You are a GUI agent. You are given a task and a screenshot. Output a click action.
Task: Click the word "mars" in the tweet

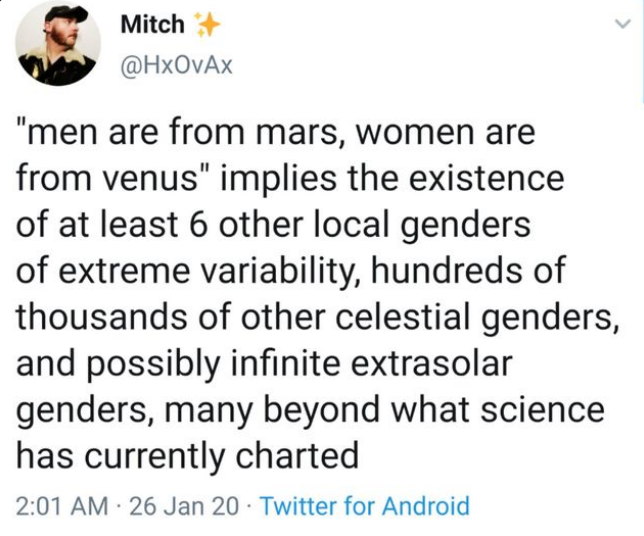[x=309, y=132]
